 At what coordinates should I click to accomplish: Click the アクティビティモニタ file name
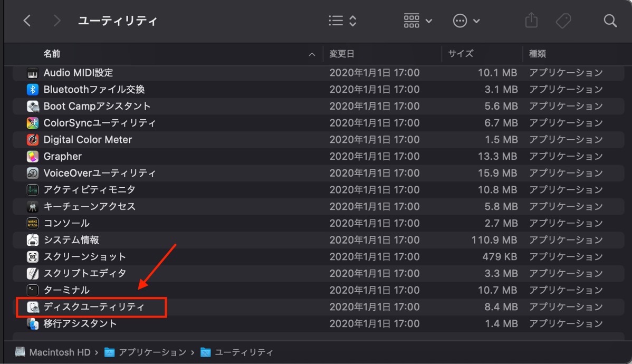point(89,189)
